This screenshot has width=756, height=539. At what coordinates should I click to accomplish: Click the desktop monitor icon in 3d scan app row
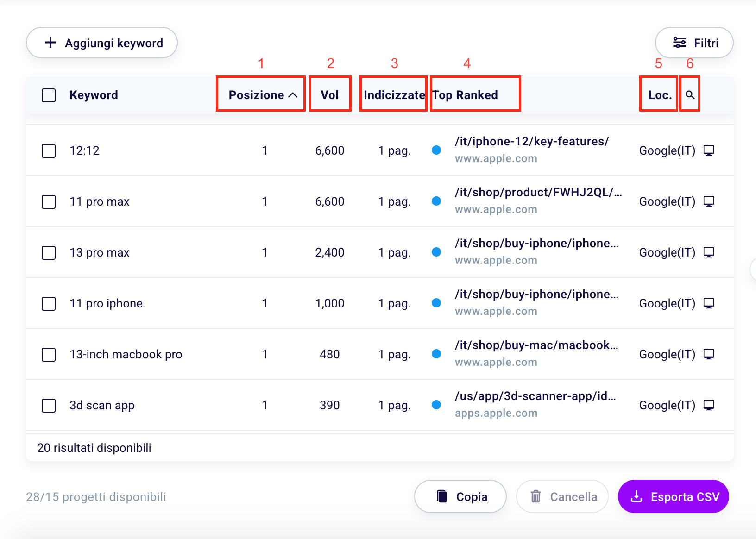click(x=709, y=405)
